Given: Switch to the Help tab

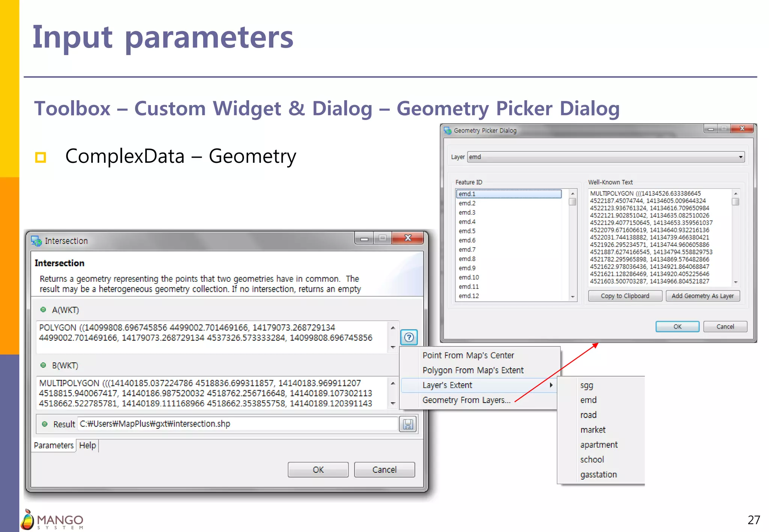Looking at the screenshot, I should [x=87, y=445].
